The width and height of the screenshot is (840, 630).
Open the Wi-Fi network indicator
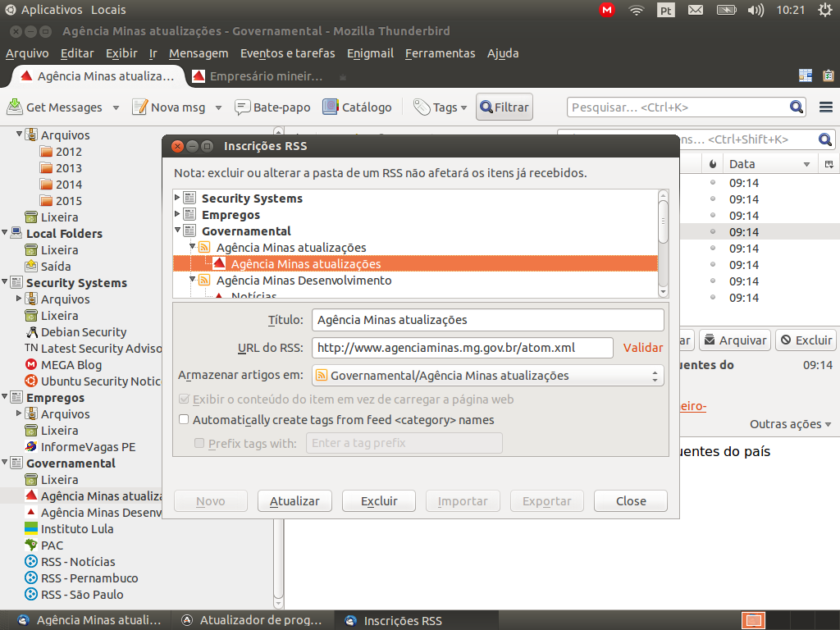click(x=636, y=10)
